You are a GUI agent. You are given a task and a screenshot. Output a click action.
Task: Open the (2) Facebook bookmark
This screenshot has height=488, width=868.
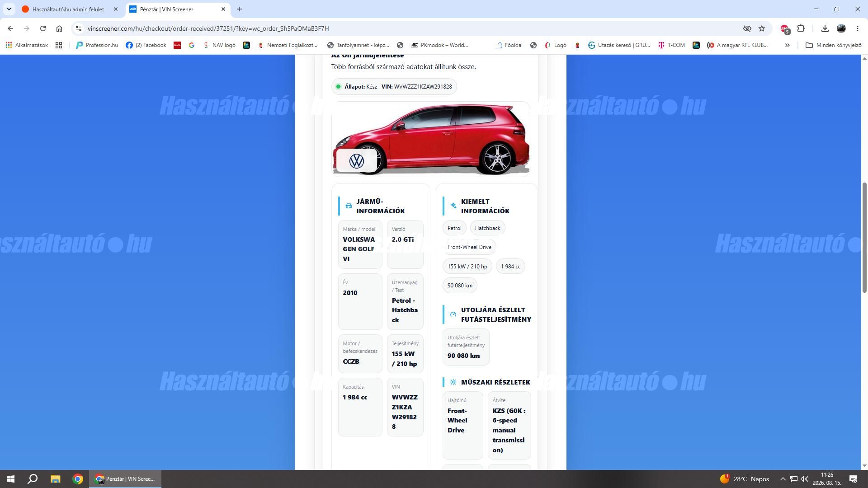point(146,45)
